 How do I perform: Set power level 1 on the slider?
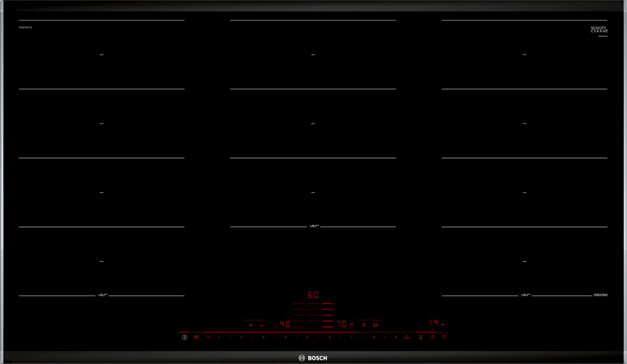point(219,337)
